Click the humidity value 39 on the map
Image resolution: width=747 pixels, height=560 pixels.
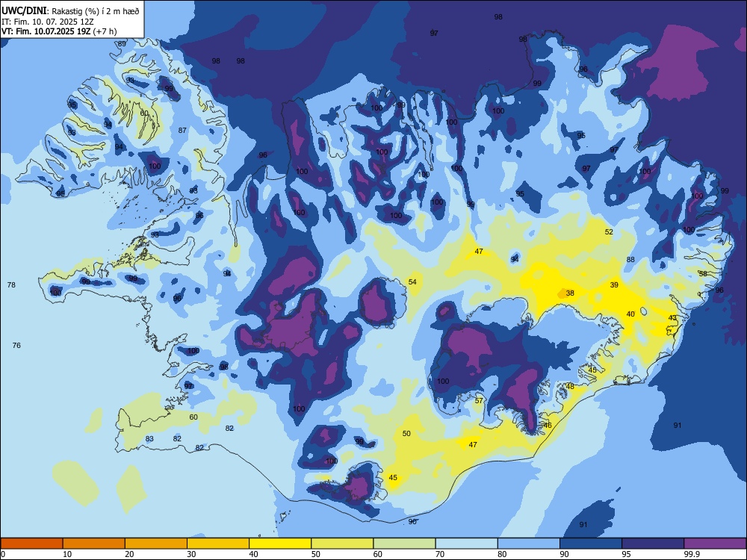[614, 284]
